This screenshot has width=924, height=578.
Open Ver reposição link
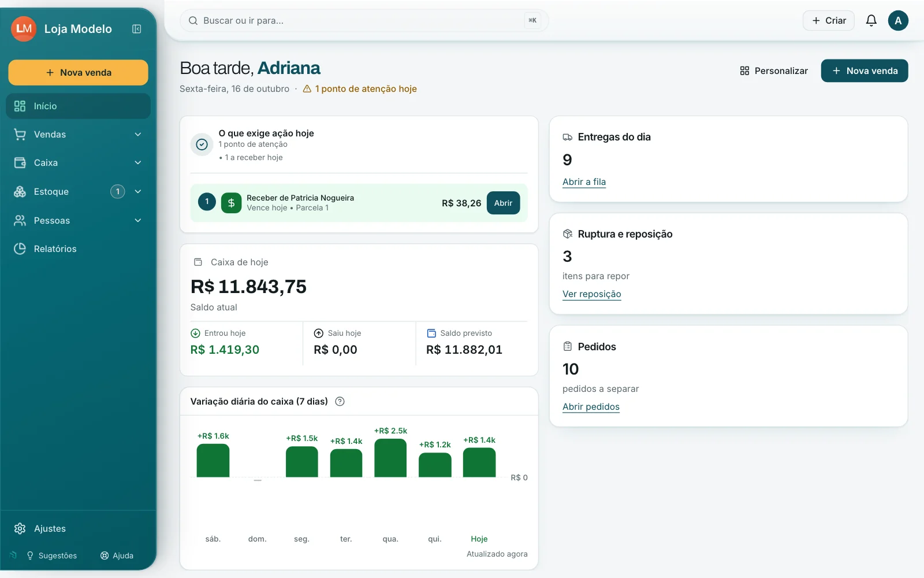coord(592,294)
